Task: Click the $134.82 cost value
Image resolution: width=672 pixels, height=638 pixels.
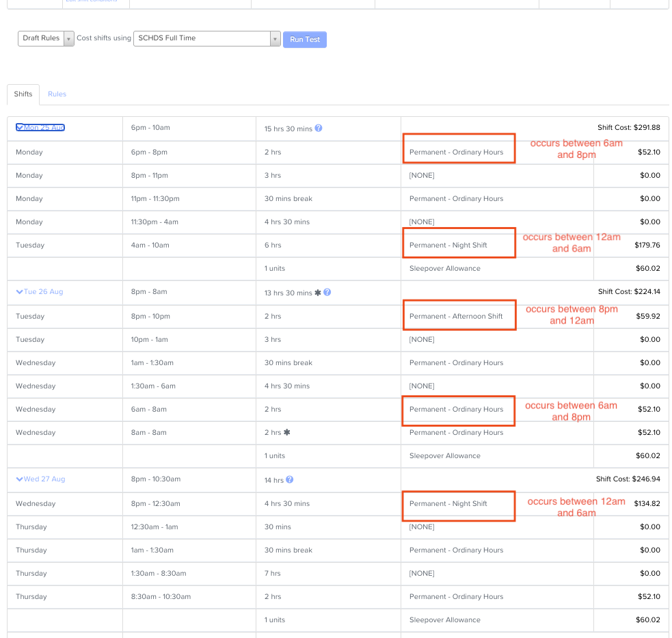Action: (647, 503)
